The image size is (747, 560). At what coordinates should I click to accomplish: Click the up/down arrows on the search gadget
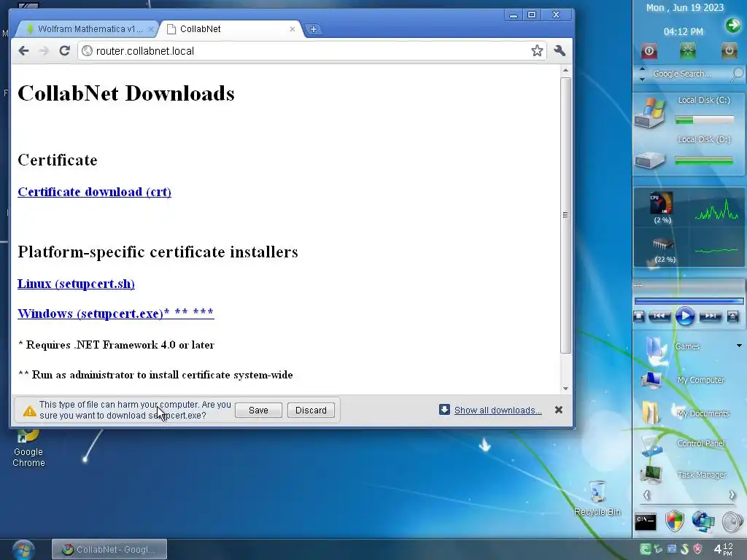[642, 74]
